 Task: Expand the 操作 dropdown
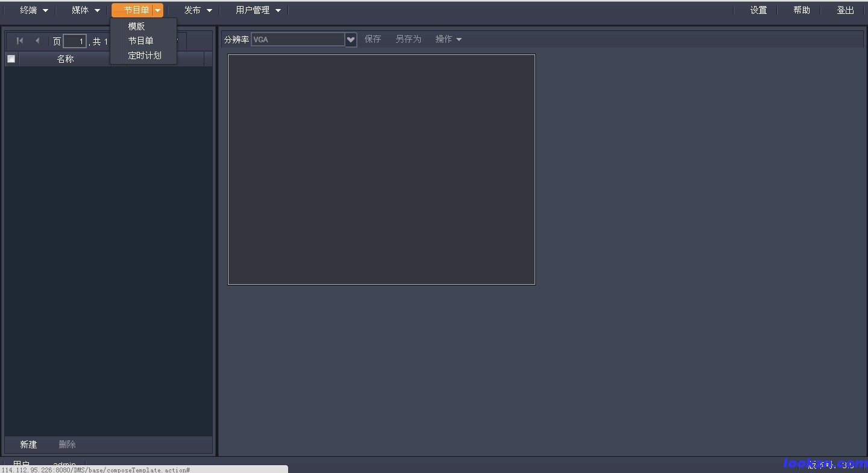448,39
